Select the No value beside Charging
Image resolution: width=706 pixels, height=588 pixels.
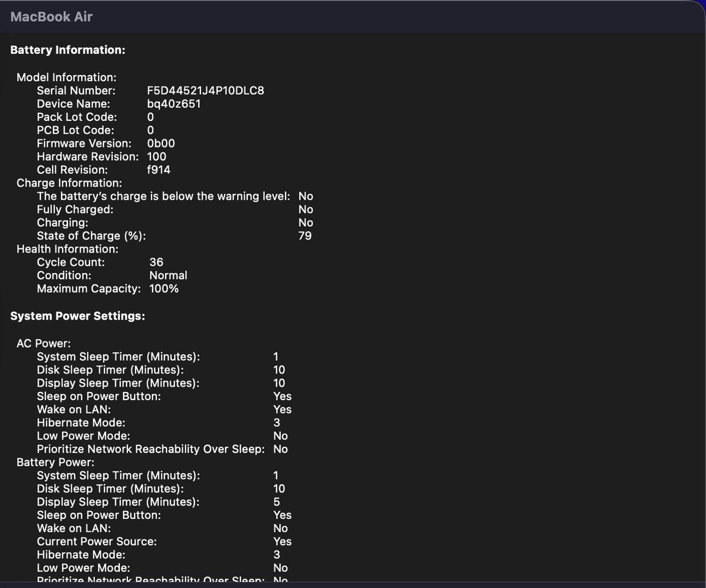click(306, 223)
